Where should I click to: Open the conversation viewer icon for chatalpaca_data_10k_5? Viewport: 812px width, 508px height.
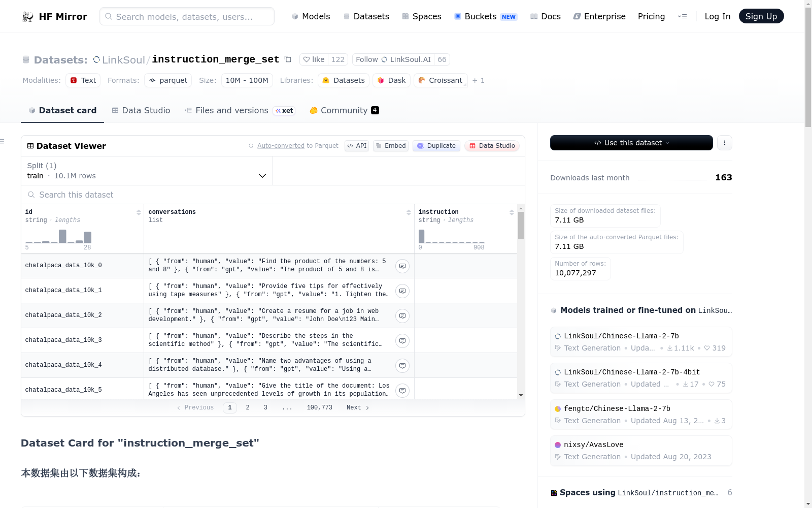[x=402, y=391]
